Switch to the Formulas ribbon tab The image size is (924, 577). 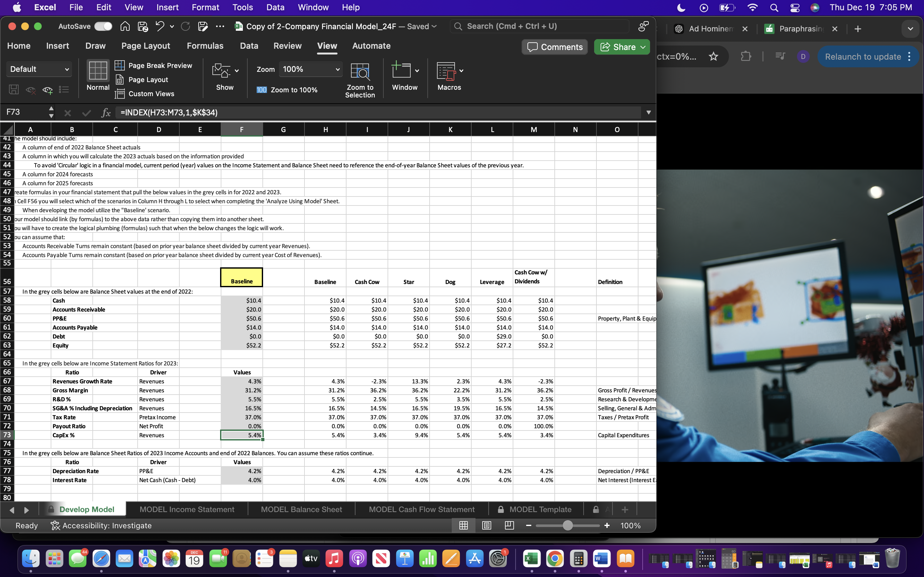(x=205, y=46)
